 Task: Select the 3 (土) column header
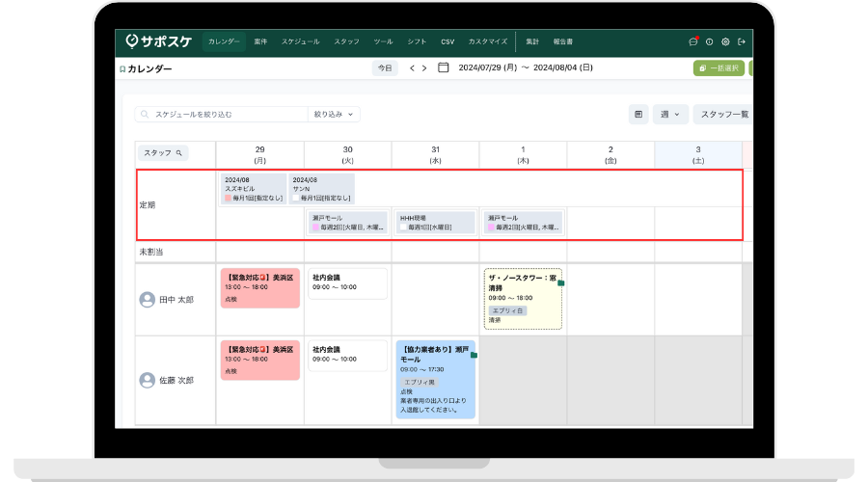tap(698, 155)
